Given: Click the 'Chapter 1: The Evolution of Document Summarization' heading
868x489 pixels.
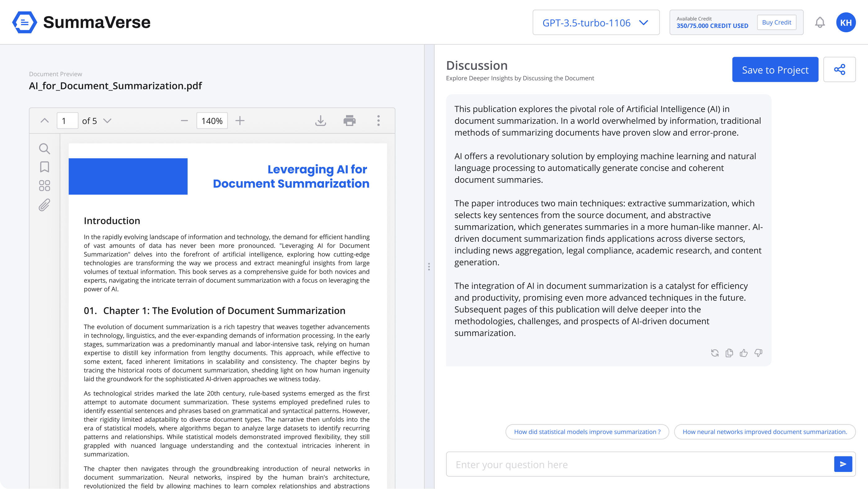Looking at the screenshot, I should coord(224,311).
